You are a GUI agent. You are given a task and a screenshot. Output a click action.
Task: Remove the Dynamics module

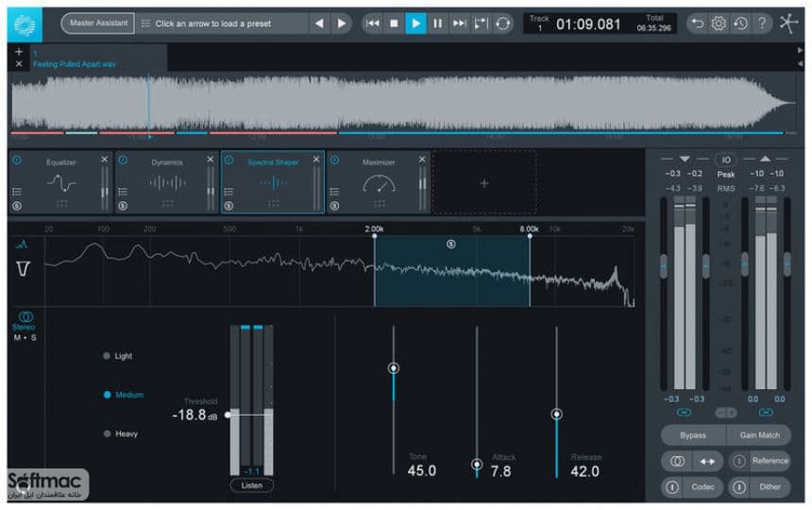(x=211, y=160)
